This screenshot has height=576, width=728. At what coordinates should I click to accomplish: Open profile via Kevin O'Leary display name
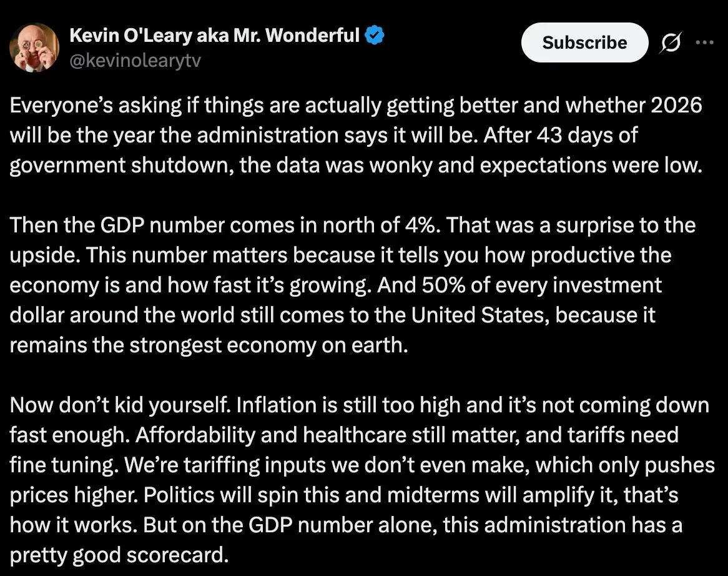[x=210, y=35]
